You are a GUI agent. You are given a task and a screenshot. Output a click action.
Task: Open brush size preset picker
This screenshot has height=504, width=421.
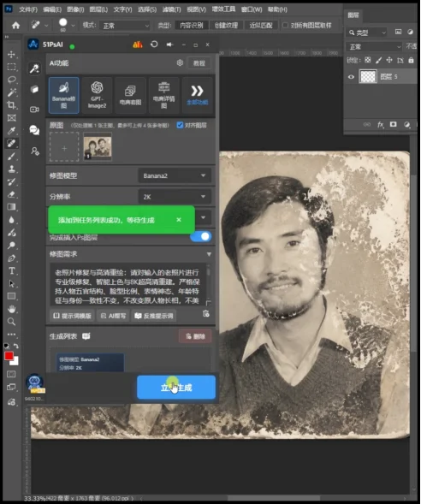tap(74, 26)
